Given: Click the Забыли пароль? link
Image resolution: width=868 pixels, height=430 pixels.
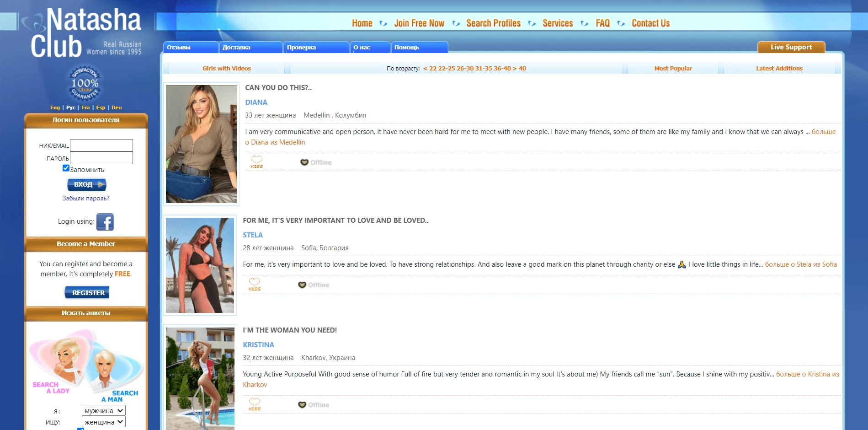Looking at the screenshot, I should (86, 198).
